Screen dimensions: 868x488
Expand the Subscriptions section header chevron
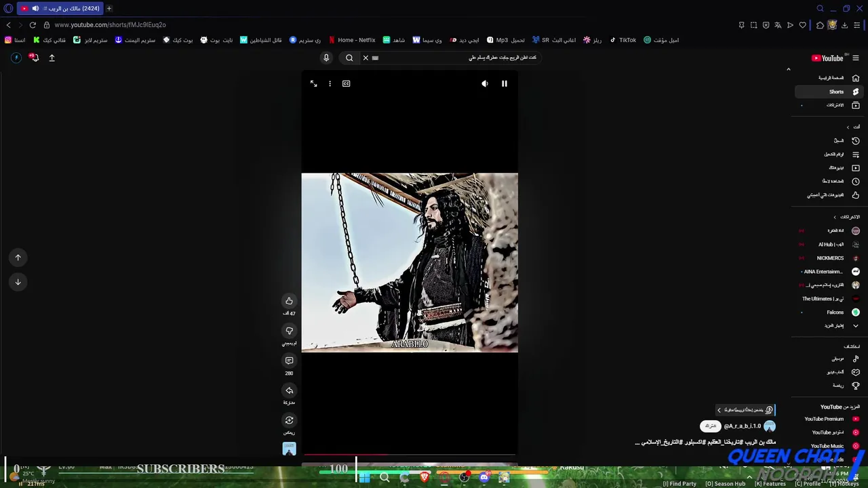click(835, 217)
